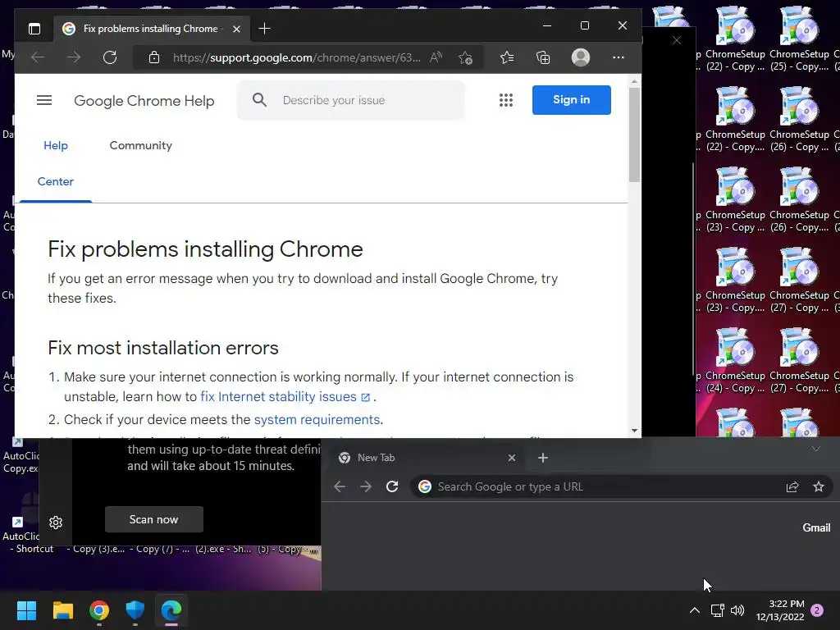The width and height of the screenshot is (840, 630).
Task: Open a new tab in Chrome window
Action: pos(543,458)
